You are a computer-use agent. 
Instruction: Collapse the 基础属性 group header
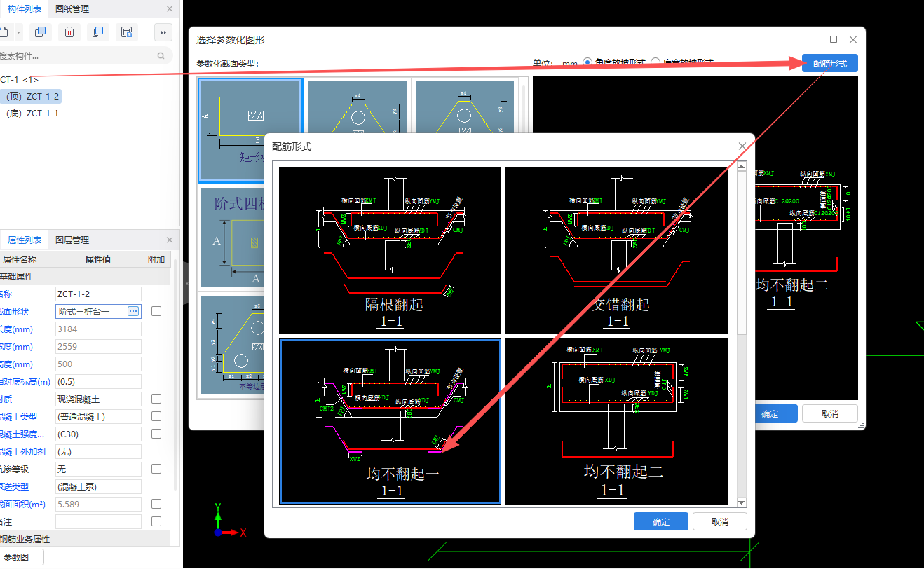point(85,277)
